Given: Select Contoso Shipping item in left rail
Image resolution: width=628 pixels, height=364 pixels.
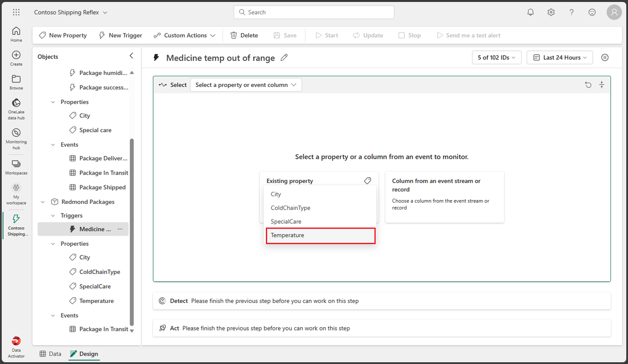Looking at the screenshot, I should 17,225.
